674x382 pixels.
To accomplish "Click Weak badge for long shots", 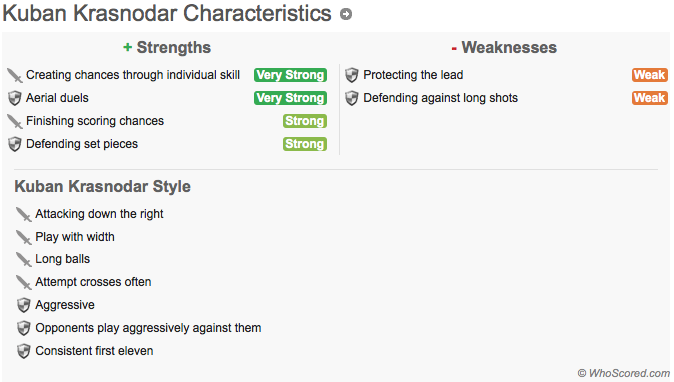I will (x=649, y=98).
